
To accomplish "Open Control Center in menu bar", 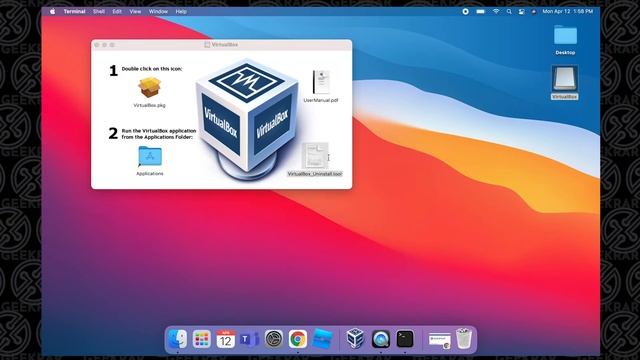I will [522, 11].
